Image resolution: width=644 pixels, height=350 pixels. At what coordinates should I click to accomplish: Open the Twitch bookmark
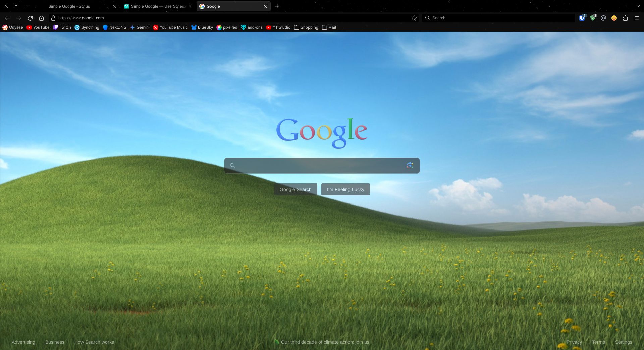62,27
